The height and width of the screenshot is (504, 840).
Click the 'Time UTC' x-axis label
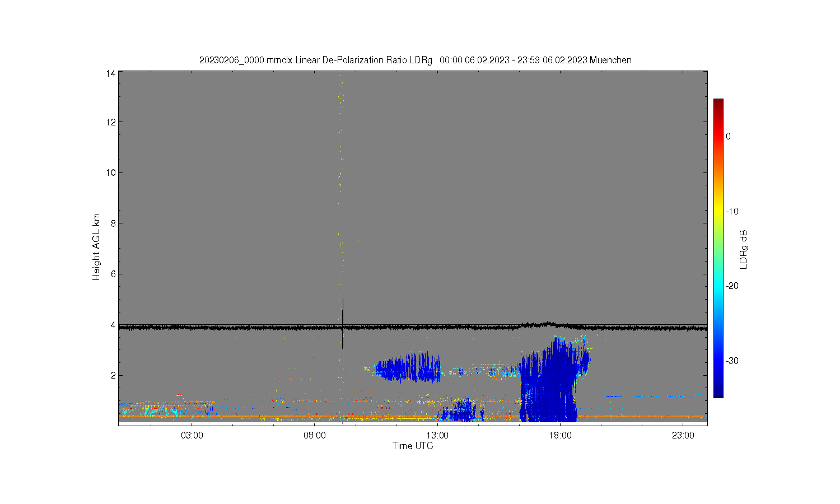[413, 446]
